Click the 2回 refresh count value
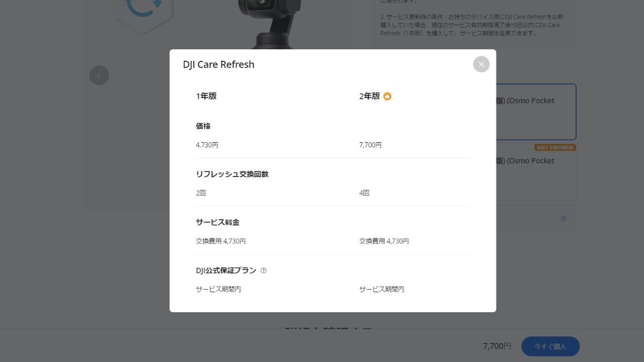 pyautogui.click(x=201, y=193)
